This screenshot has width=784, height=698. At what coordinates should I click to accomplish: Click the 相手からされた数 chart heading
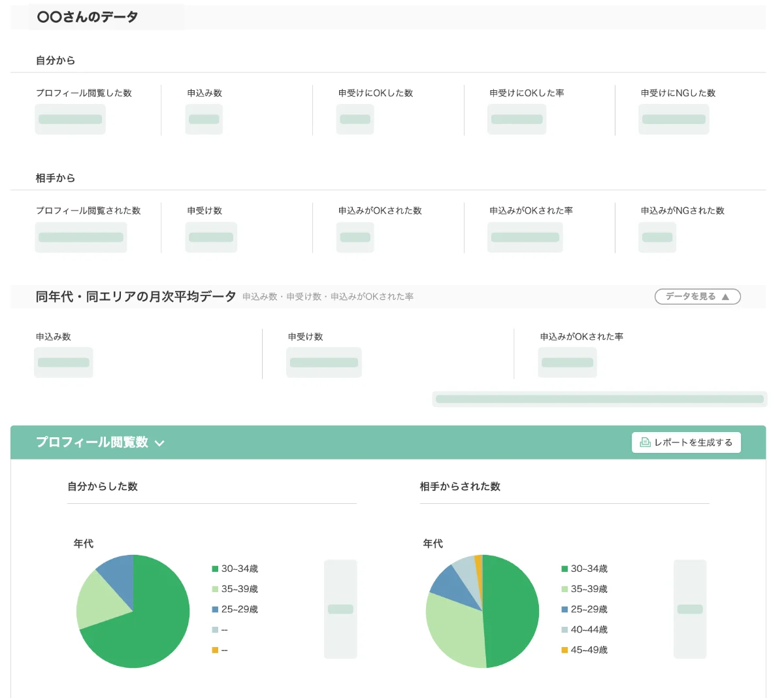point(460,487)
